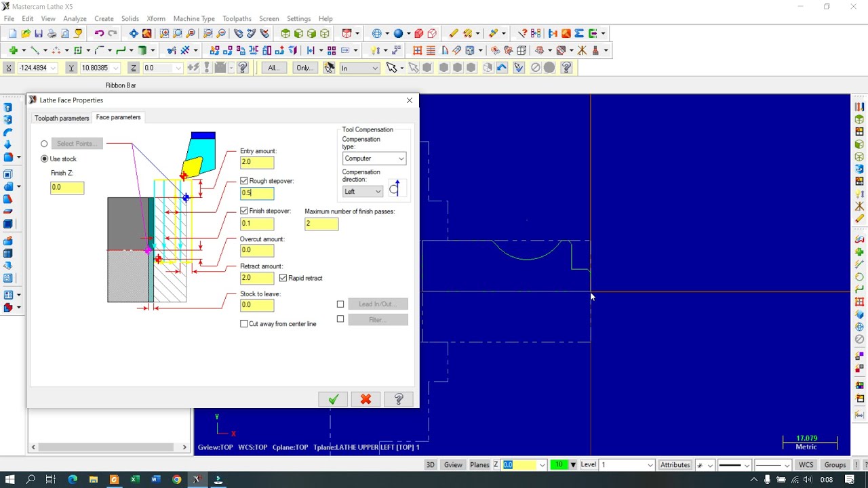The width and height of the screenshot is (868, 488).
Task: Open the X coordinate dropdown
Action: 54,68
